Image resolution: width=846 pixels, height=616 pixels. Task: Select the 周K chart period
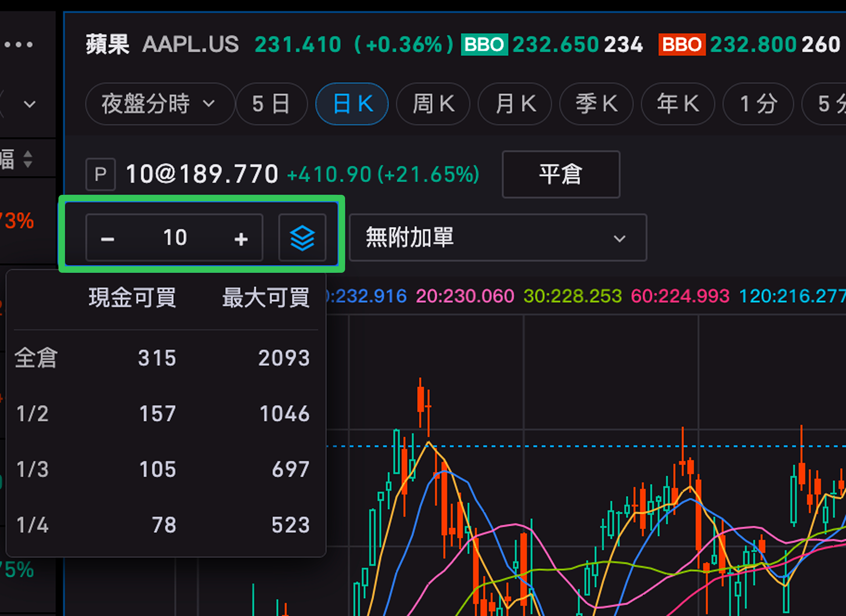433,104
